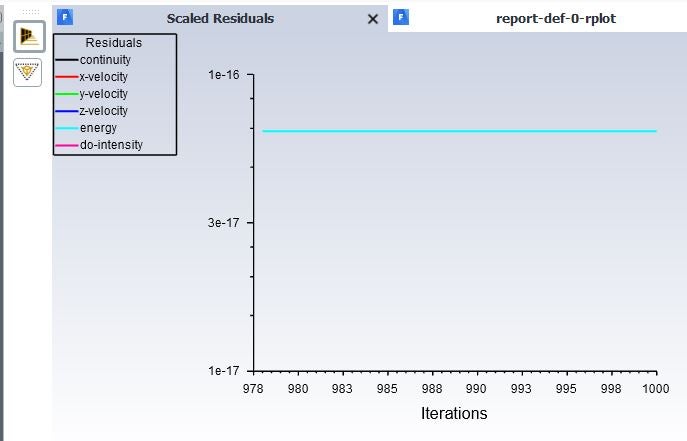Click the Fluent icon on Scaled Residuals tab
This screenshot has height=441, width=687.
tap(65, 18)
